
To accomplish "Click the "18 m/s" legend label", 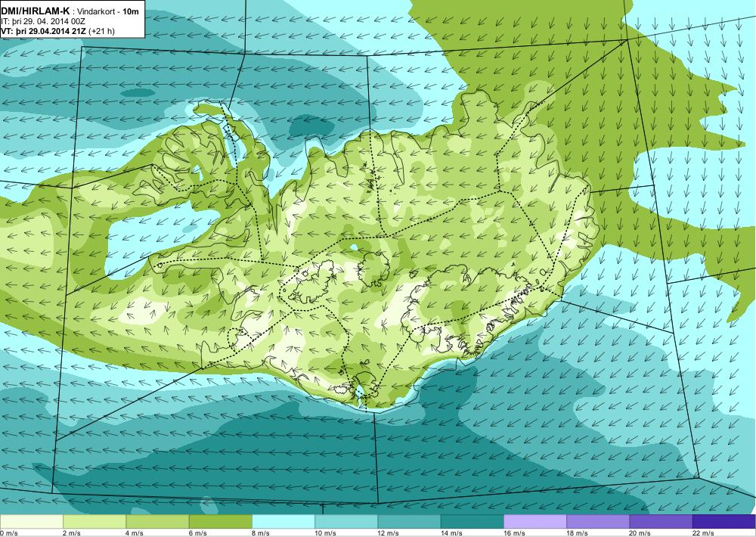I will tap(577, 533).
